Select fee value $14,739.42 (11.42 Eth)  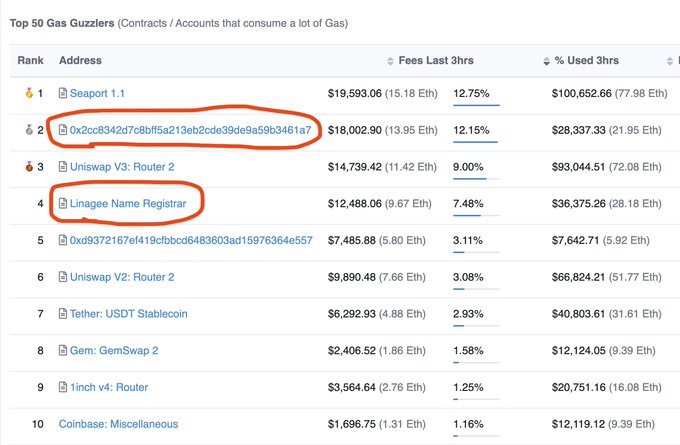click(382, 167)
